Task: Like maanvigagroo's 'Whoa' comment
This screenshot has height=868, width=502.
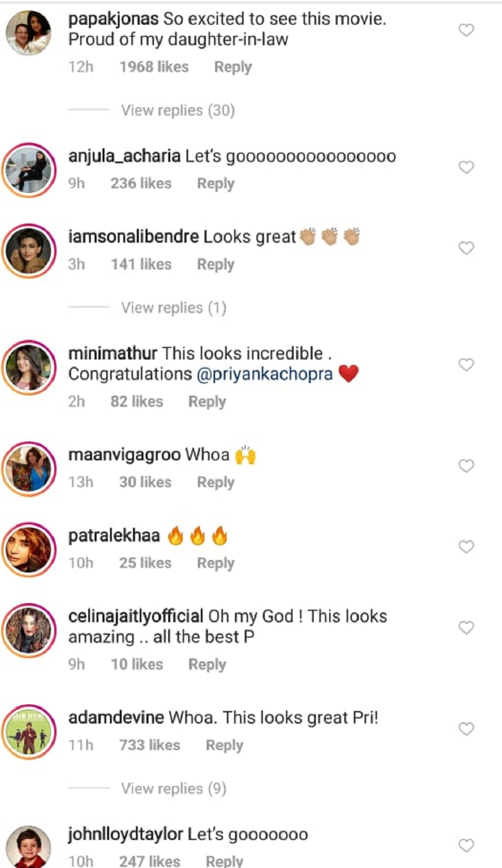Action: tap(466, 466)
